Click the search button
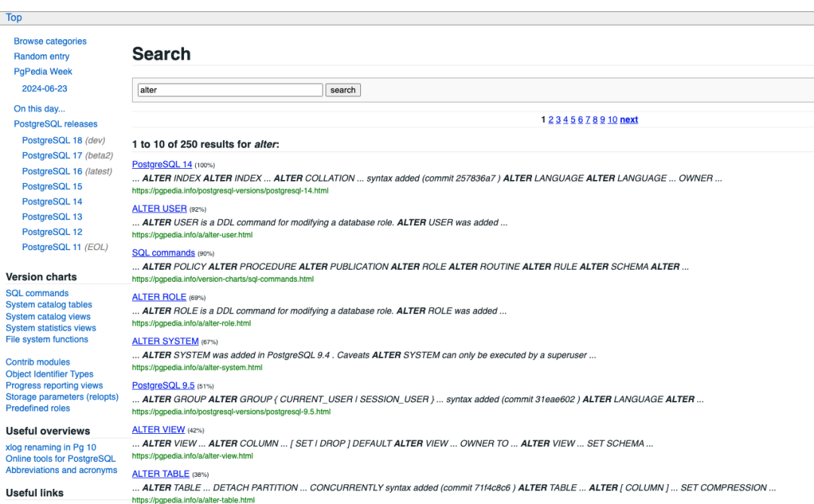 point(343,90)
